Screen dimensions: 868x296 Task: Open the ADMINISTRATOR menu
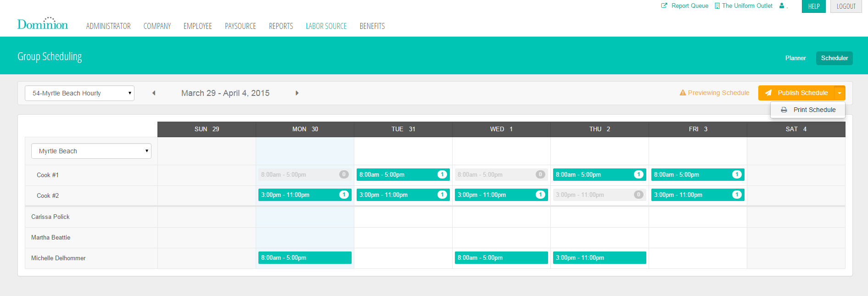[108, 26]
